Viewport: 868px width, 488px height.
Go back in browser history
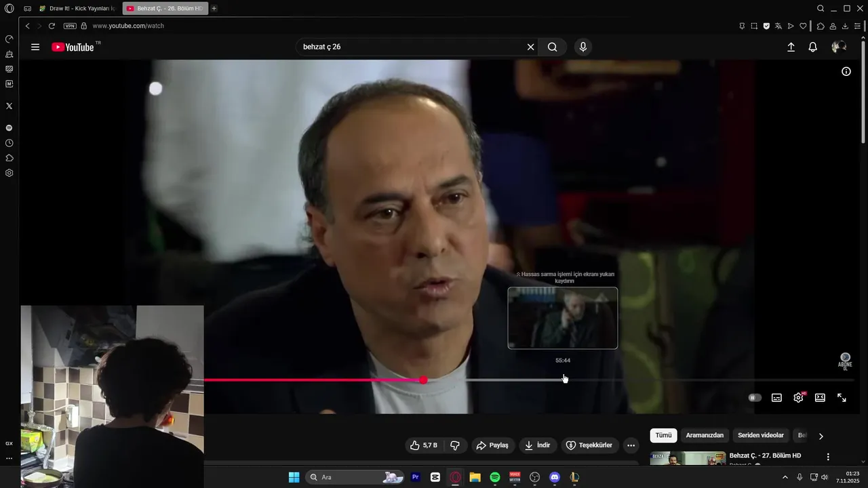[27, 26]
